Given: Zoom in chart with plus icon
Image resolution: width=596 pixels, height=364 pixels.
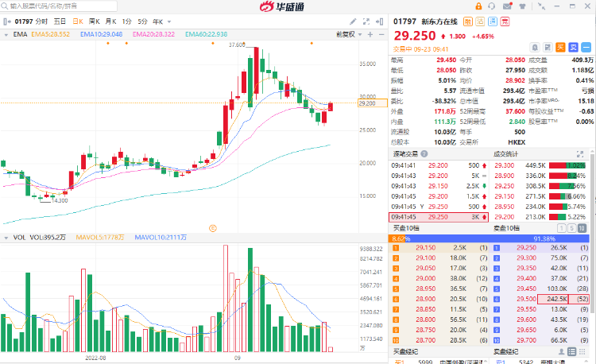Looking at the screenshot, I should pyautogui.click(x=370, y=35).
